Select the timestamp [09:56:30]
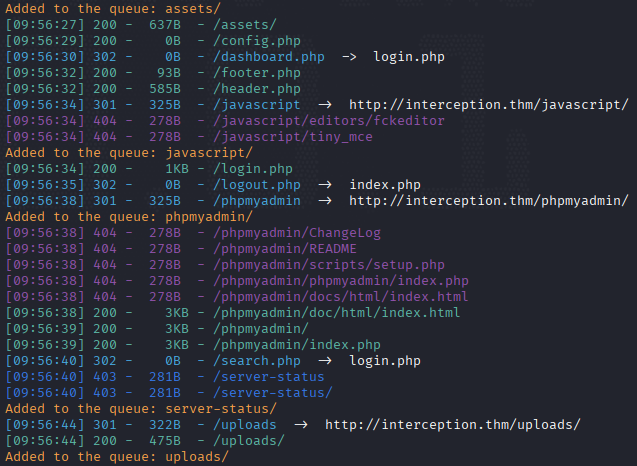Screen dimensions: 637x466 tap(45, 57)
